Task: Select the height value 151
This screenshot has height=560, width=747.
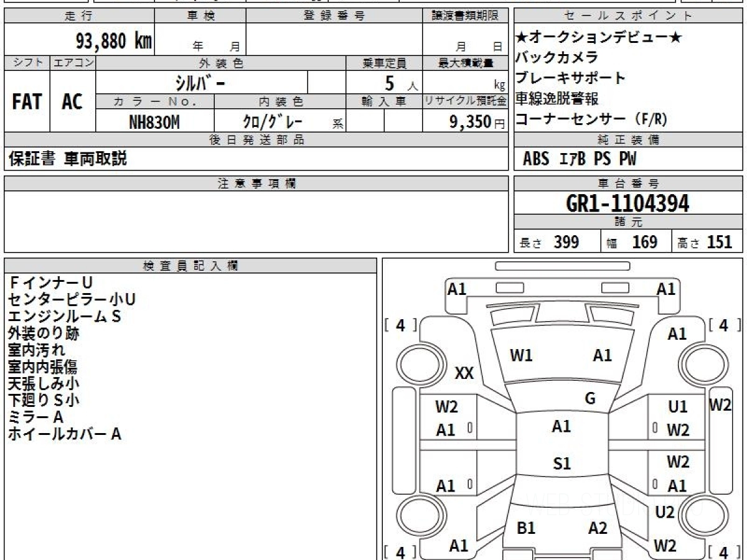Action: (719, 242)
